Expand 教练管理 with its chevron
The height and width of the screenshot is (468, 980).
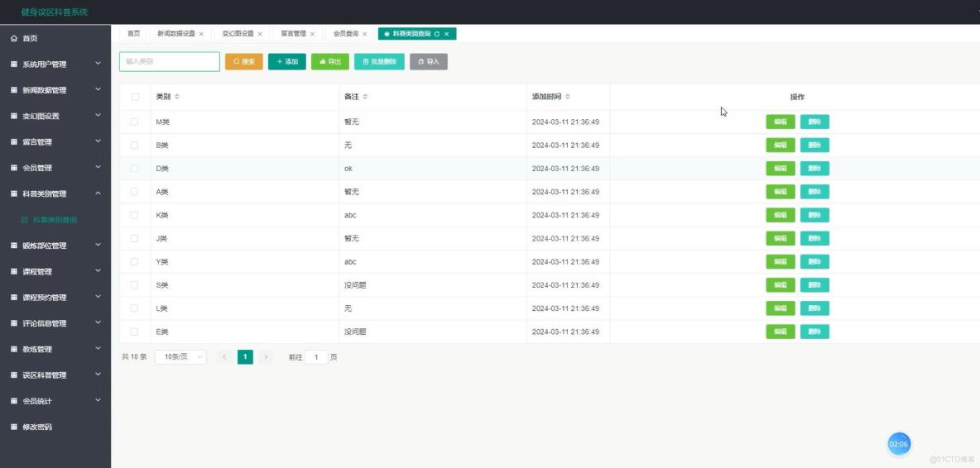coord(98,349)
